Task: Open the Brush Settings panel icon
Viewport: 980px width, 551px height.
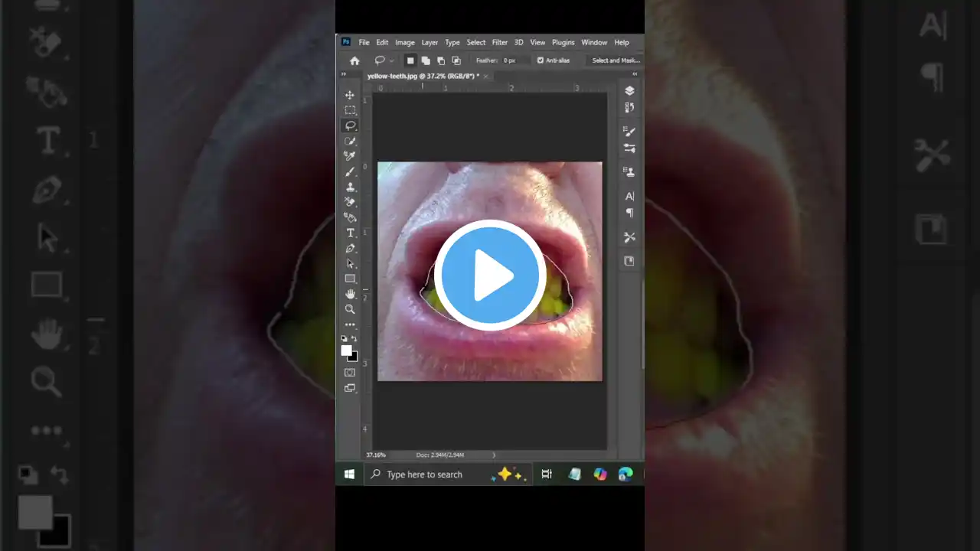Action: (629, 131)
